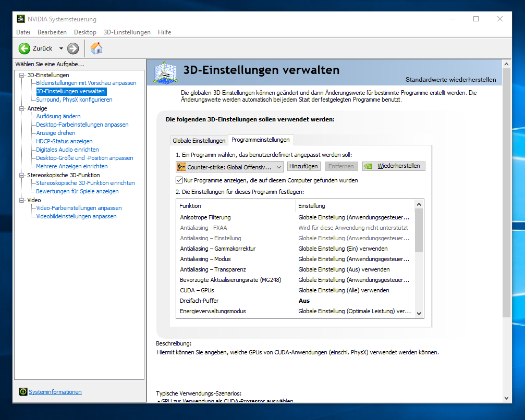Open the Hilfe menu
Viewport: 525px width, 420px height.
coord(164,32)
